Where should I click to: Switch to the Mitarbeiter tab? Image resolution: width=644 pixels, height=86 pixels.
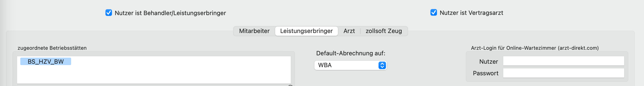[x=254, y=31]
